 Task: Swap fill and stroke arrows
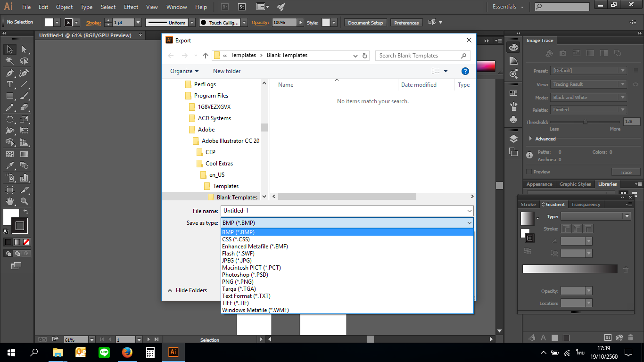26,212
